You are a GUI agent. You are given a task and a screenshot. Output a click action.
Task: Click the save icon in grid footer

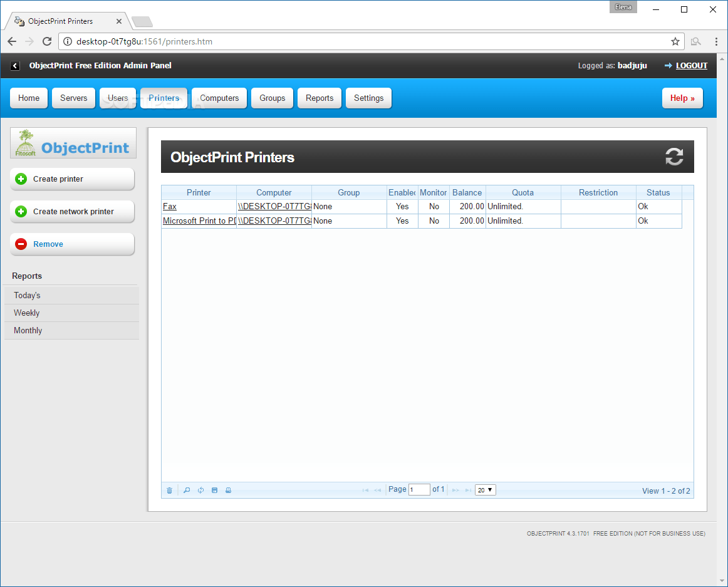214,491
